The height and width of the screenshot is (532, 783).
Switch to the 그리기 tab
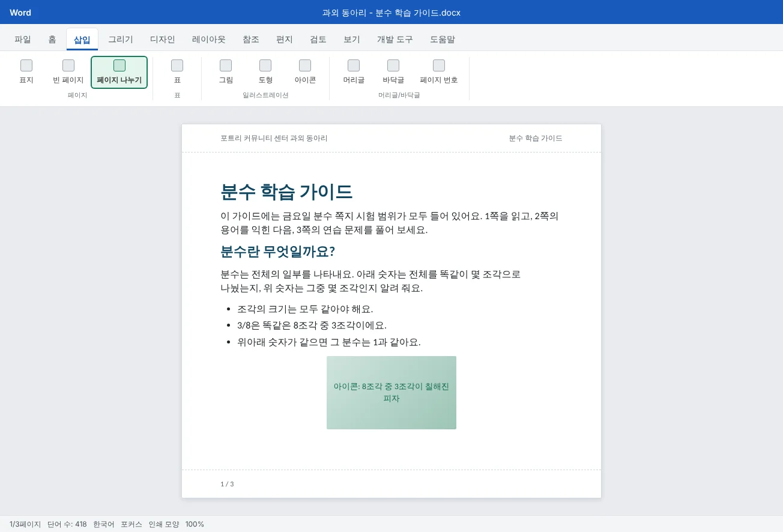tap(121, 40)
